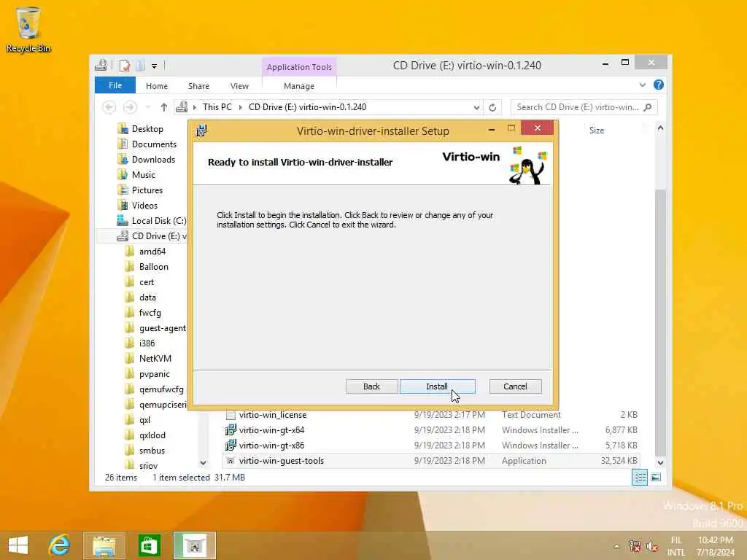The width and height of the screenshot is (747, 560).
Task: Click drive icon in Explorer title bar
Action: coord(101,66)
